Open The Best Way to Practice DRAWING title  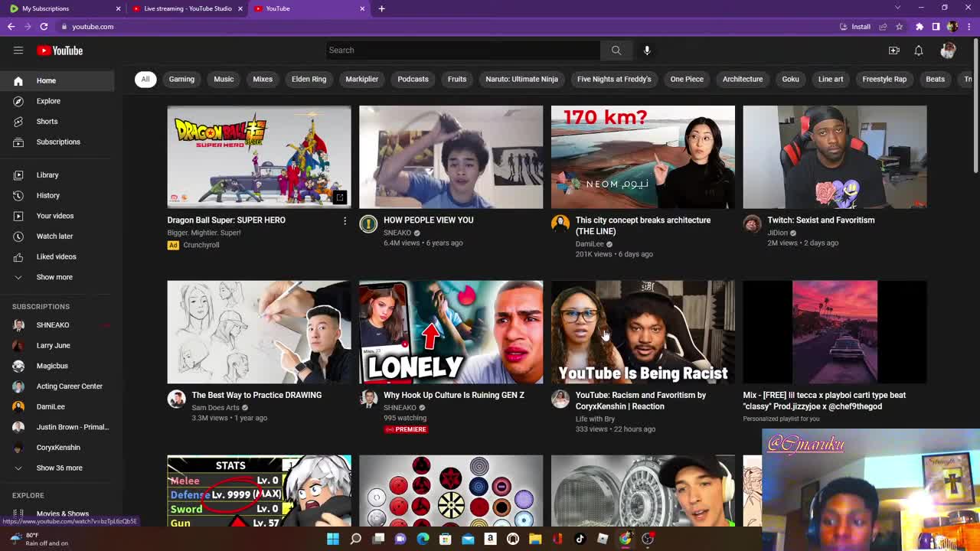(256, 396)
